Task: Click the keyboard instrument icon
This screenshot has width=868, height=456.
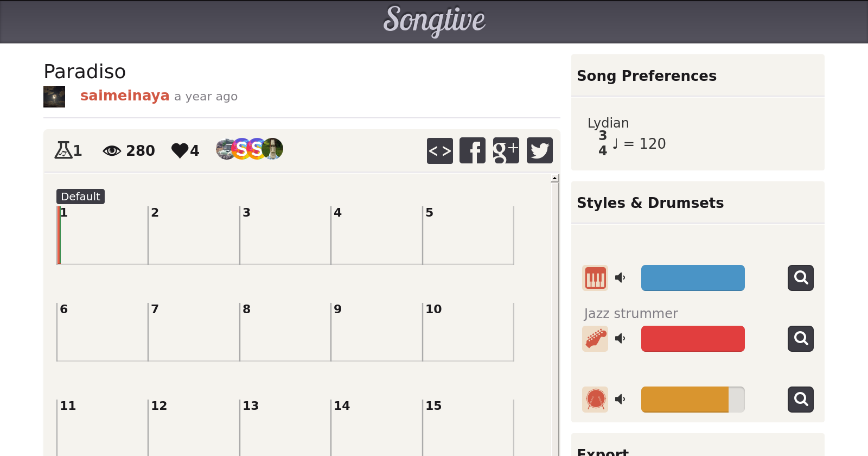Action: click(x=595, y=278)
